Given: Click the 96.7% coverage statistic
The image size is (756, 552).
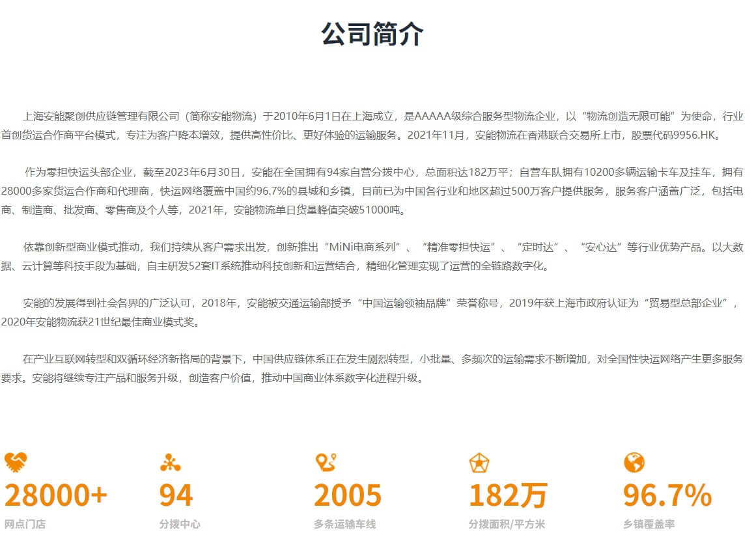Looking at the screenshot, I should (x=667, y=495).
